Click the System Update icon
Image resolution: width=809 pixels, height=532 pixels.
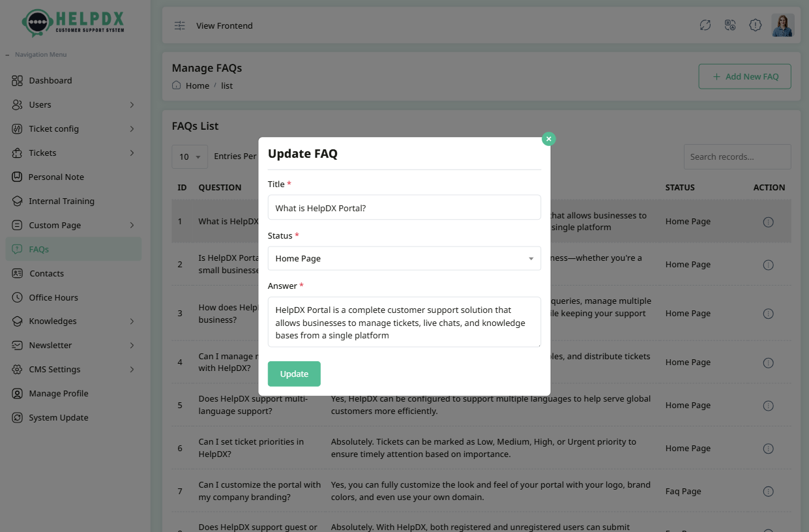[x=17, y=417]
